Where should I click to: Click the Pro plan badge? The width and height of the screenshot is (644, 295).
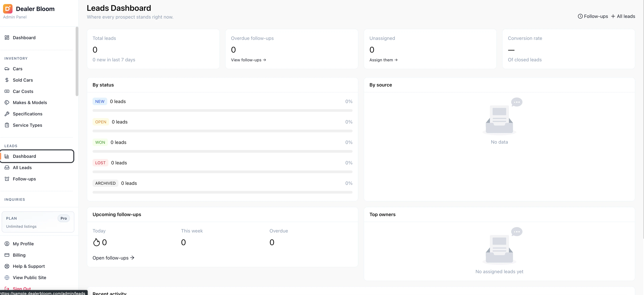pyautogui.click(x=63, y=218)
